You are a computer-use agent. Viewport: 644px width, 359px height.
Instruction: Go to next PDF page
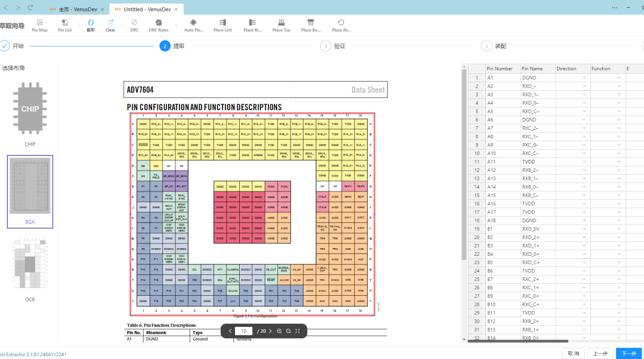[270, 331]
